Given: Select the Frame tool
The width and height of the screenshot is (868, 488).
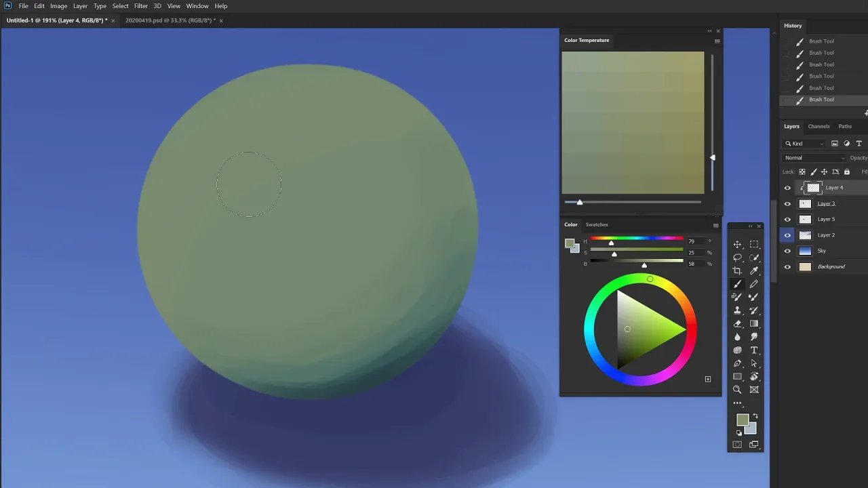Looking at the screenshot, I should 754,390.
